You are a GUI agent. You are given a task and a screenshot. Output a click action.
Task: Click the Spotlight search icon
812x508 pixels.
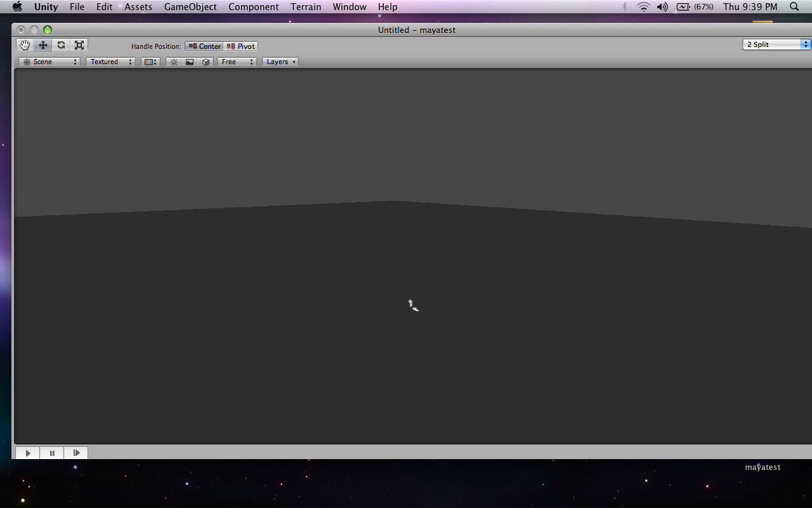click(794, 6)
